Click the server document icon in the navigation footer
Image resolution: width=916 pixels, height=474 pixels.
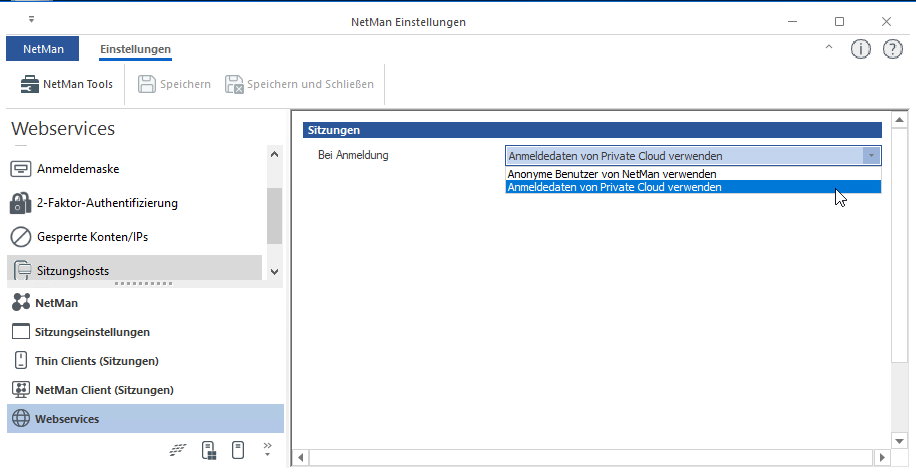tap(209, 450)
